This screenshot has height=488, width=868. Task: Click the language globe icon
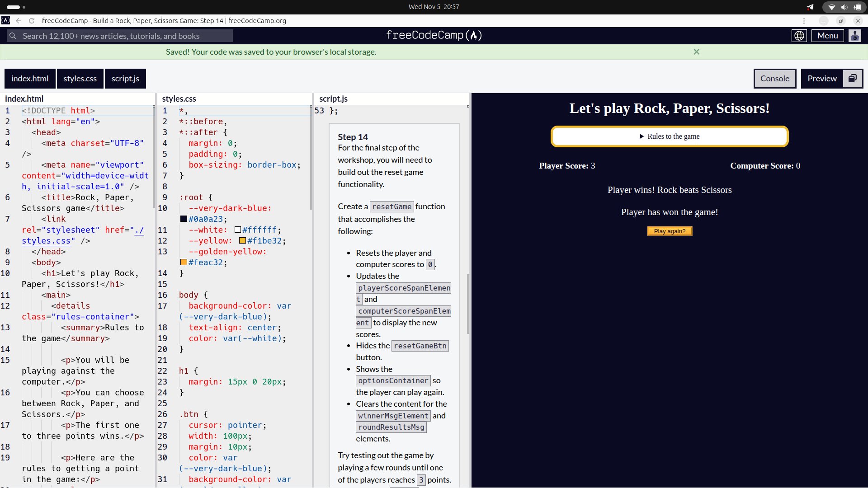click(799, 36)
